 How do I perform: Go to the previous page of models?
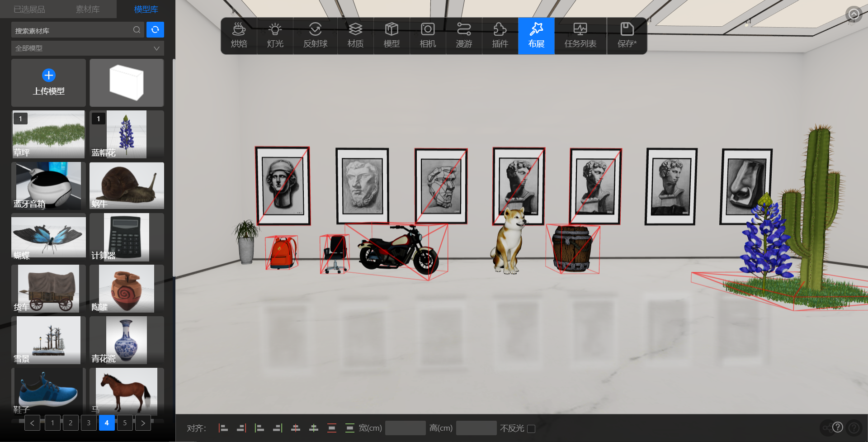click(32, 423)
